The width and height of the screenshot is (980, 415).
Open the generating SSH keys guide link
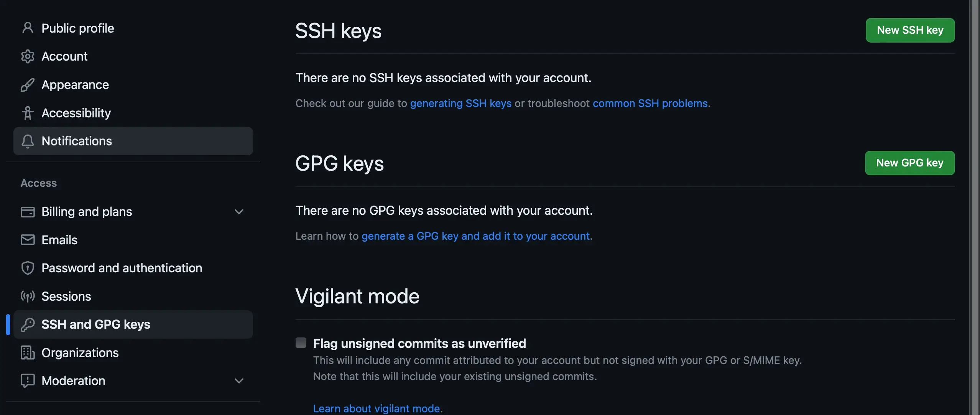click(x=460, y=103)
